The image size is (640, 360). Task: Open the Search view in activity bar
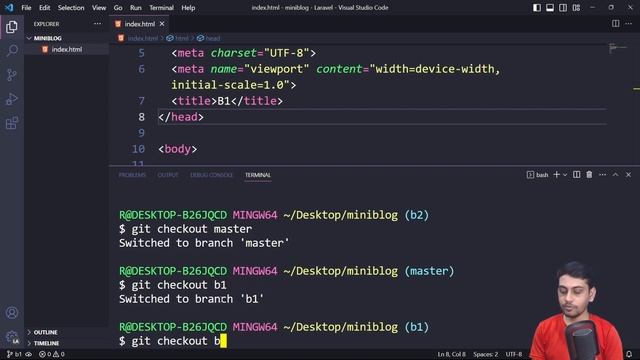coord(12,51)
